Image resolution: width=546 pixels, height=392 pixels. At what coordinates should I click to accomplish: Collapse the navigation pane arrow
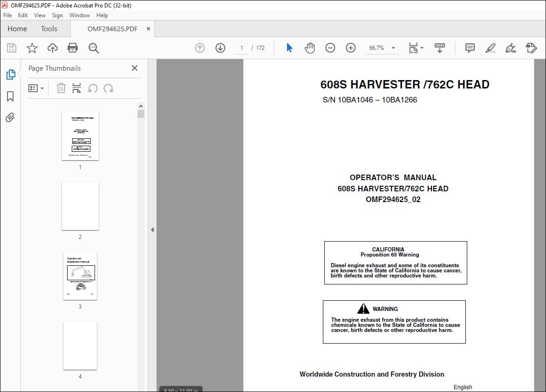coord(152,230)
